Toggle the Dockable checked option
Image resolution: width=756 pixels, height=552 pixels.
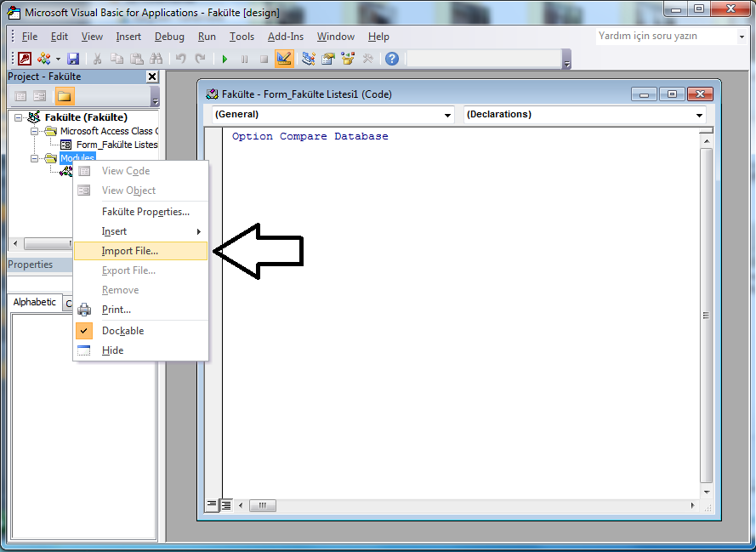[x=141, y=331]
